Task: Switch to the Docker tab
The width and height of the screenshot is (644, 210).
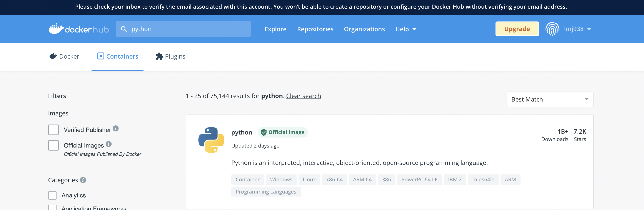Action: pos(64,56)
